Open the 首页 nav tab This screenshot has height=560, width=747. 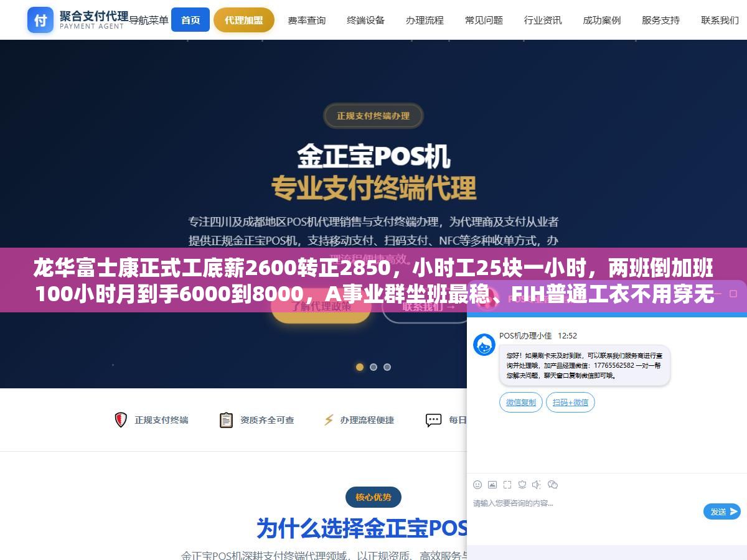click(x=190, y=20)
